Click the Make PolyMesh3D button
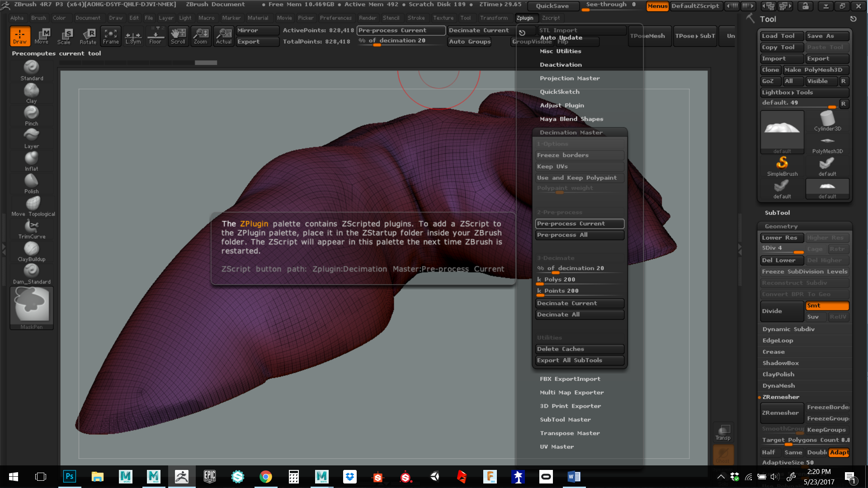Screen dimensions: 868x488 click(x=816, y=70)
